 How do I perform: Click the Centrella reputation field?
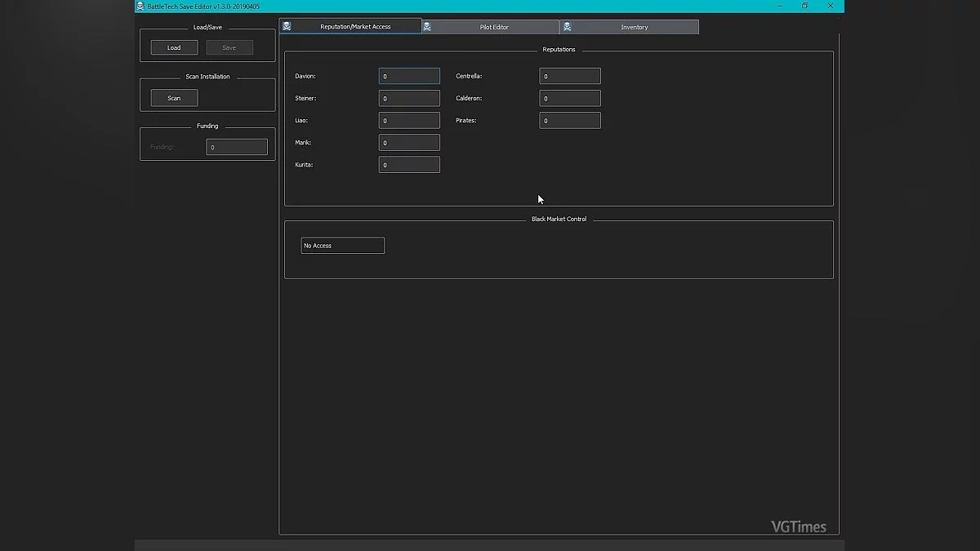point(570,77)
